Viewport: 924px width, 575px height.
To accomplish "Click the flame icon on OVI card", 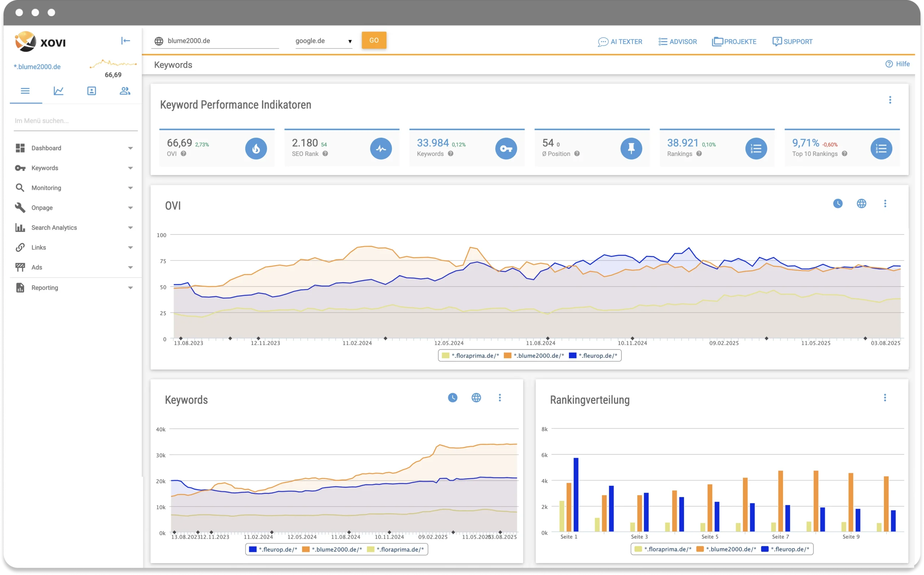I will pos(256,149).
